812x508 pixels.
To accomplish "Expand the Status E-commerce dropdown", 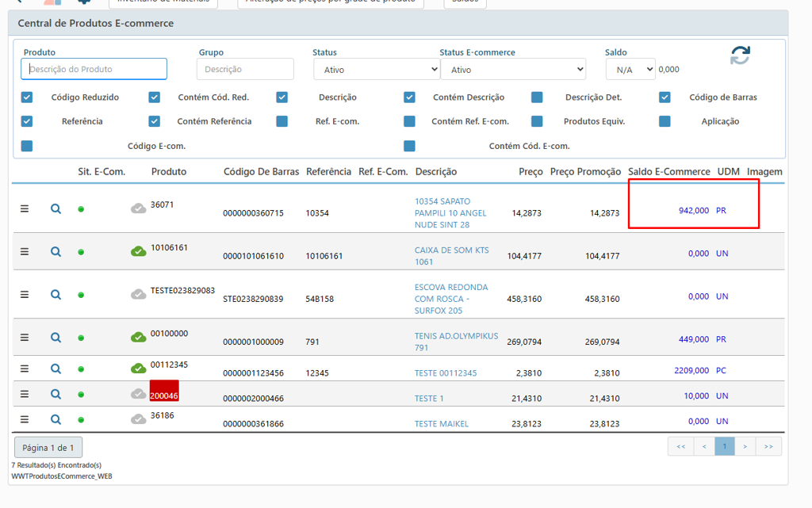I will tap(512, 70).
